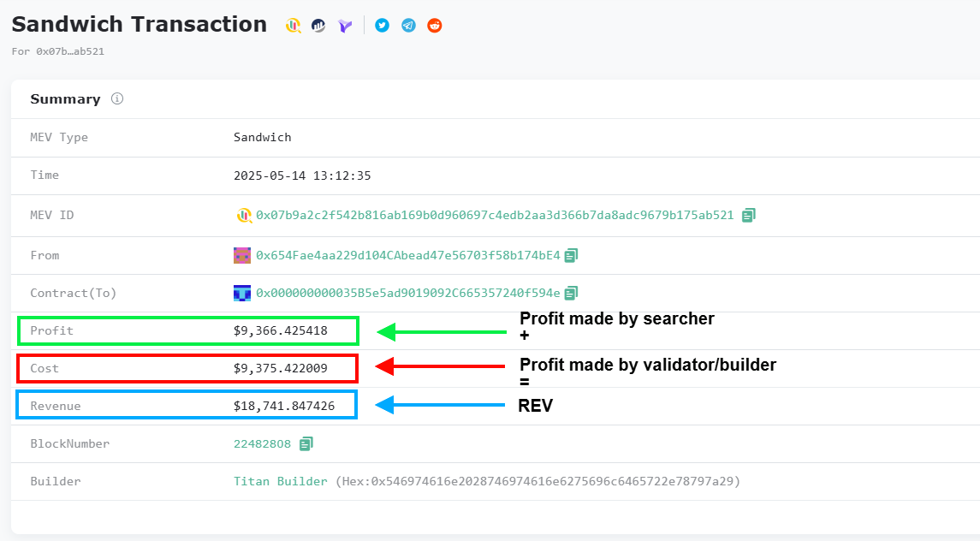Open block number 22482808 link

(x=262, y=443)
